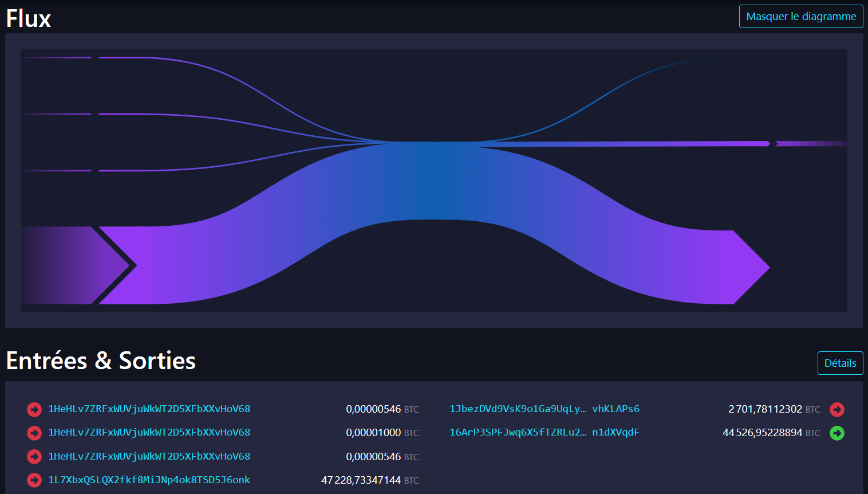The height and width of the screenshot is (494, 868).
Task: Open the third 1HeHLv7ZRFxWUVjuWkWT input address
Action: coord(149,456)
